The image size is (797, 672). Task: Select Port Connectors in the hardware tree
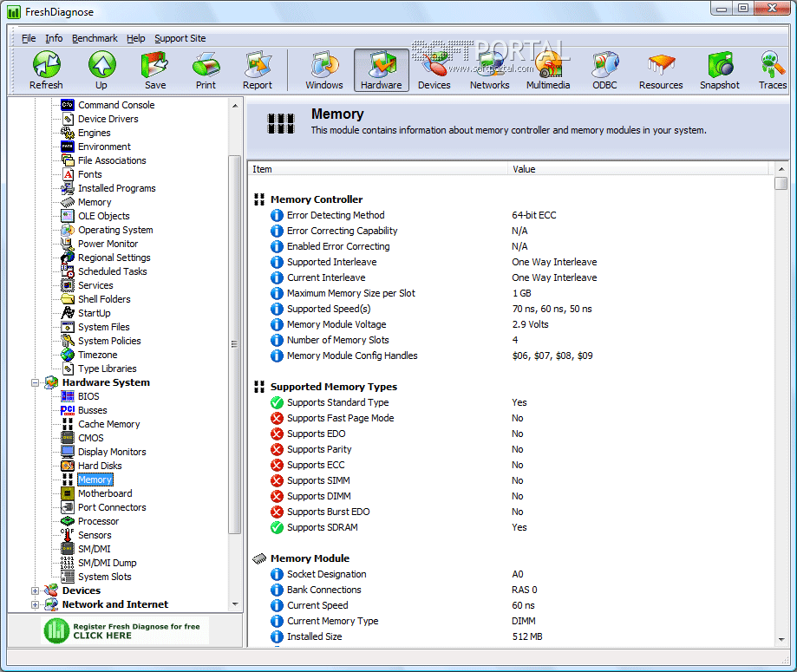[x=112, y=507]
